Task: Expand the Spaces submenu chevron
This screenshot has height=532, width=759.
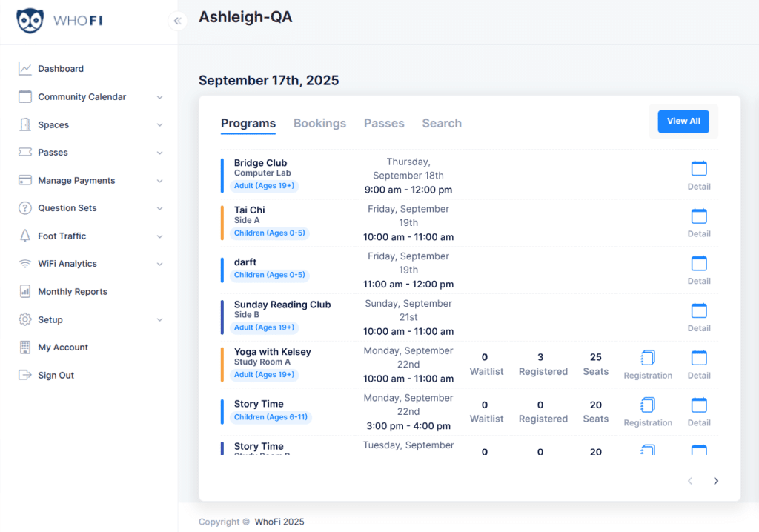Action: click(x=159, y=125)
